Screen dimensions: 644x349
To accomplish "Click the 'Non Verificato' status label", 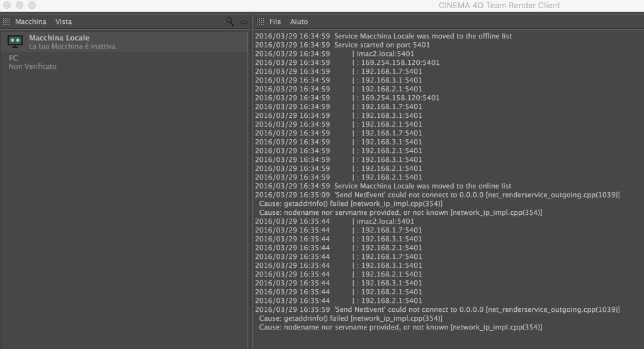I will (33, 67).
